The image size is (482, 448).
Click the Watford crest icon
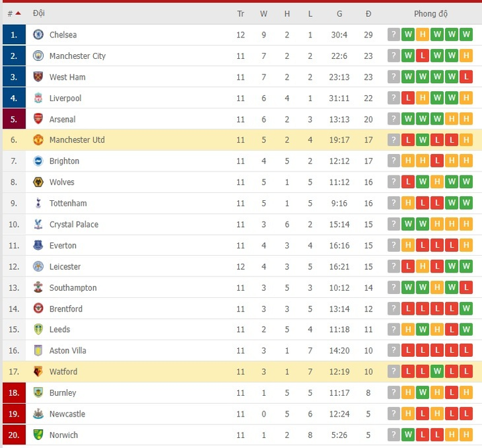coord(38,372)
